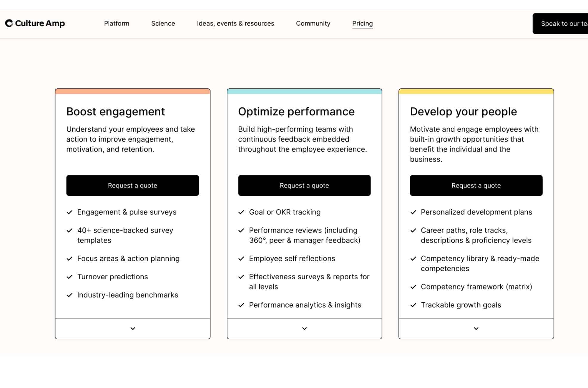Open the Community page
The width and height of the screenshot is (588, 388).
click(313, 23)
